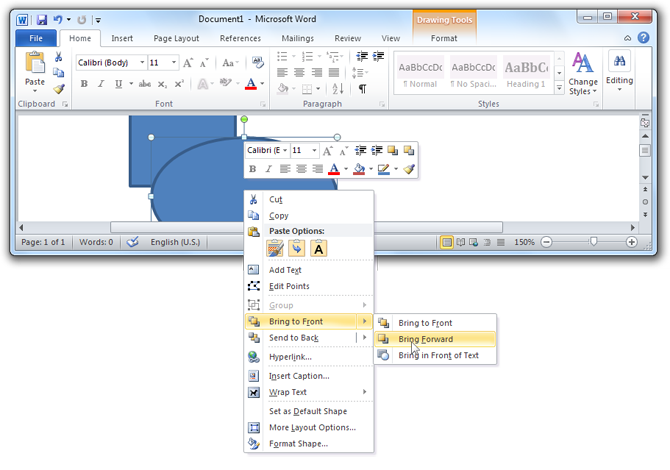Click Center alignment icon in ribbon

(x=299, y=73)
